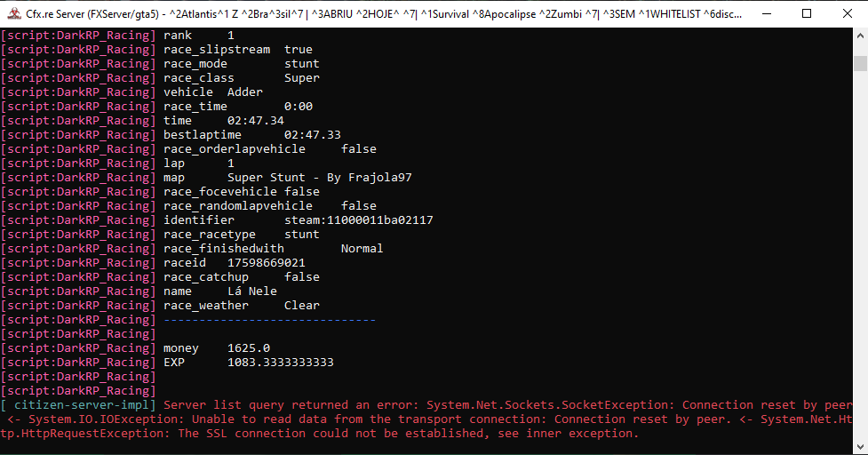Click the race_weather value Clear
Image resolution: width=868 pixels, height=455 pixels.
coord(301,305)
